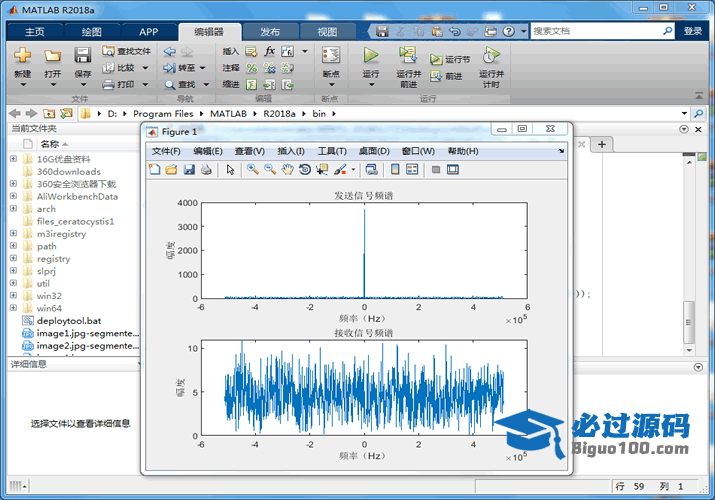This screenshot has height=500, width=715.
Task: Switch to the Plots (绘图) tab
Action: tap(92, 31)
